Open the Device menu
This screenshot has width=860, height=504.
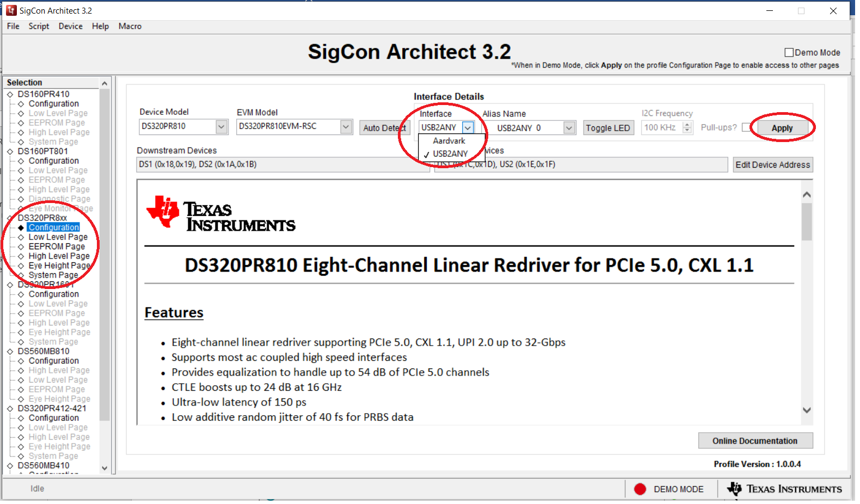click(71, 26)
